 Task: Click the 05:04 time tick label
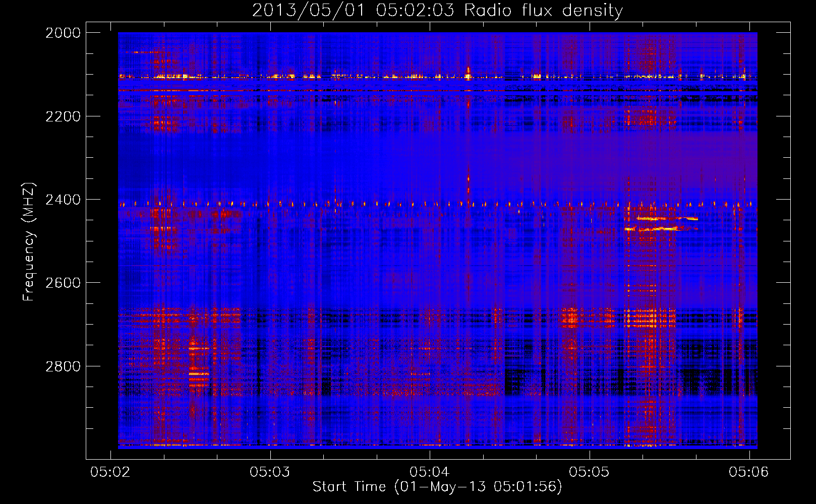tap(429, 472)
